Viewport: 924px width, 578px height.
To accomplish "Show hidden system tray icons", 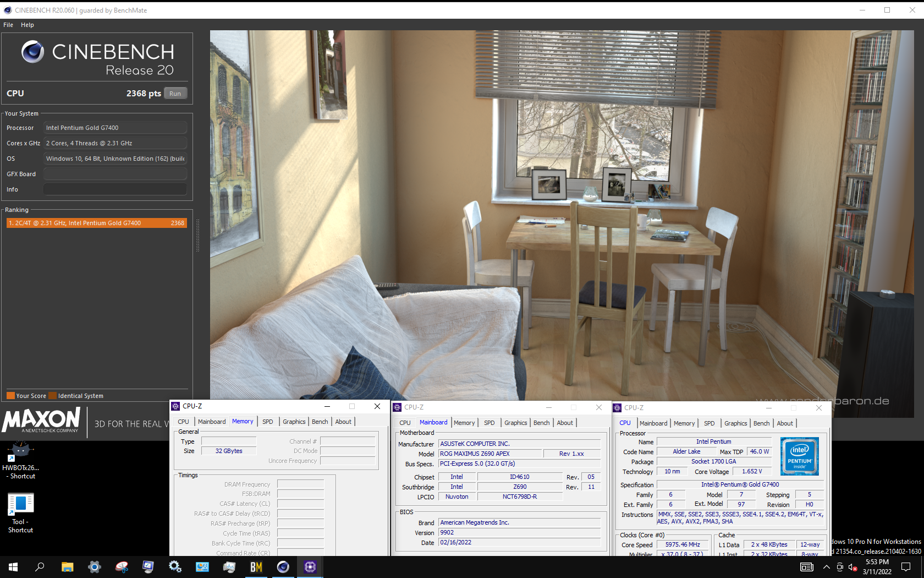I will tap(826, 567).
